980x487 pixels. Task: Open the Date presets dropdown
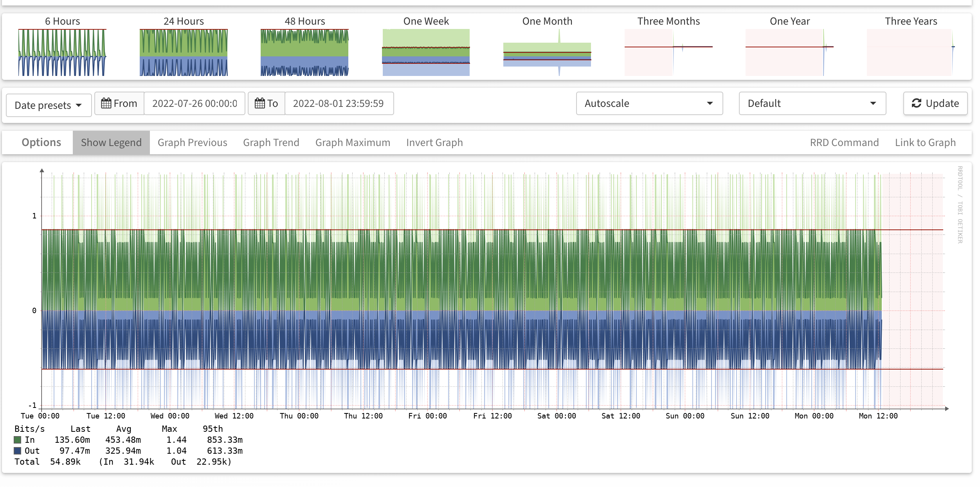pos(49,105)
